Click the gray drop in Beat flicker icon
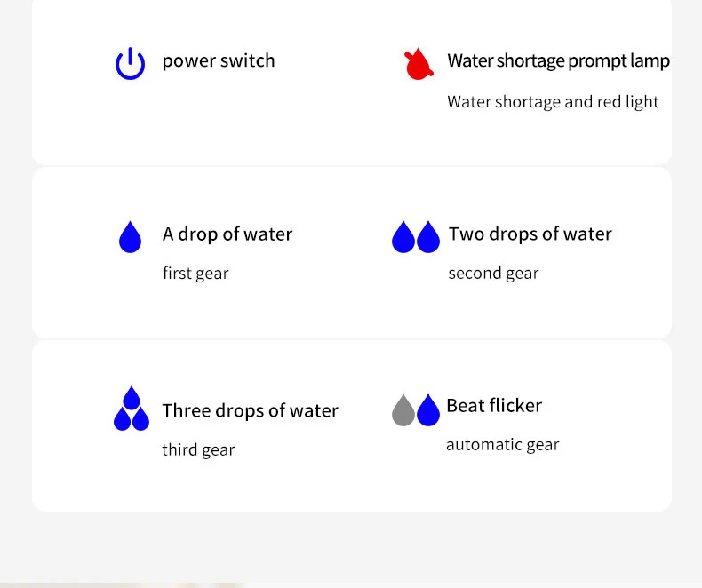Screen dimensions: 702x588 (x=403, y=409)
